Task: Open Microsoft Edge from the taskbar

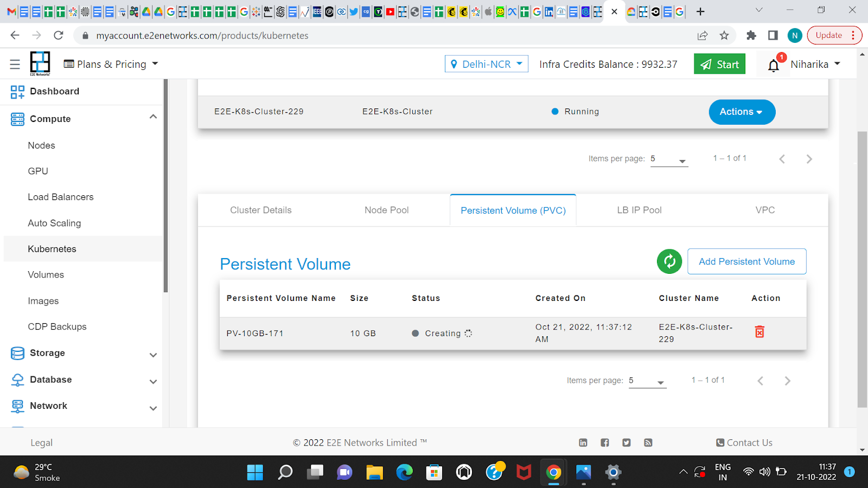Action: pos(404,472)
